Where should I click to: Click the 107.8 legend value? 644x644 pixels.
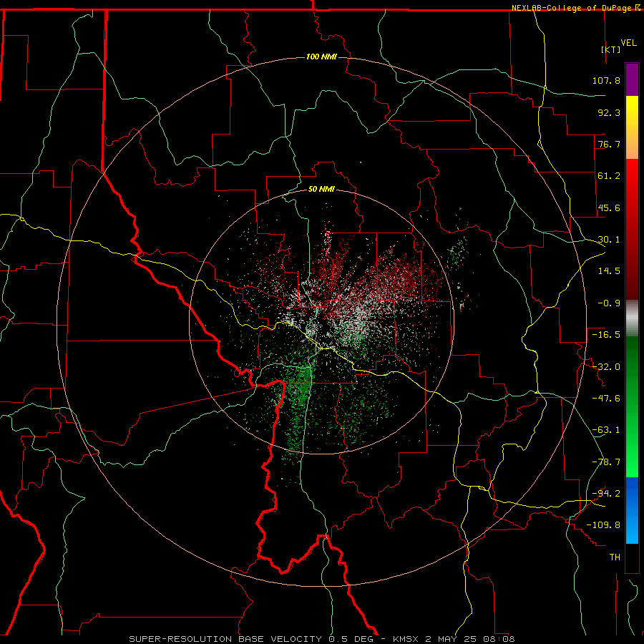click(606, 80)
